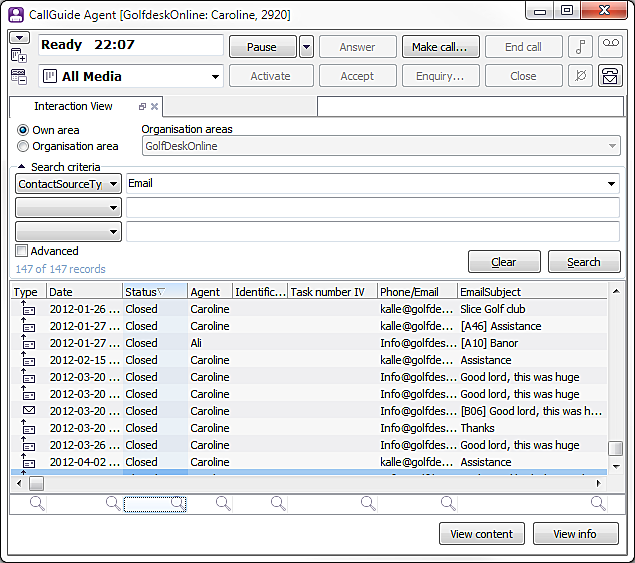Click the table scroll down arrow

(616, 467)
